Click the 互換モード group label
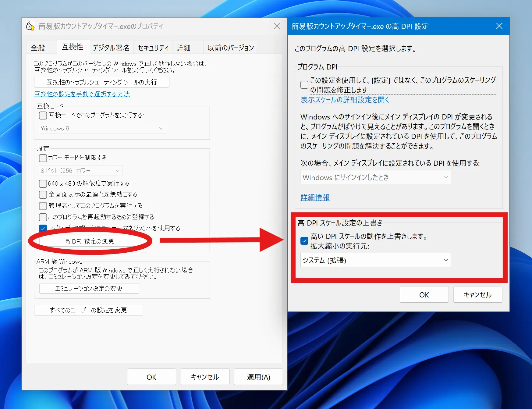Image resolution: width=532 pixels, height=409 pixels. coord(50,106)
